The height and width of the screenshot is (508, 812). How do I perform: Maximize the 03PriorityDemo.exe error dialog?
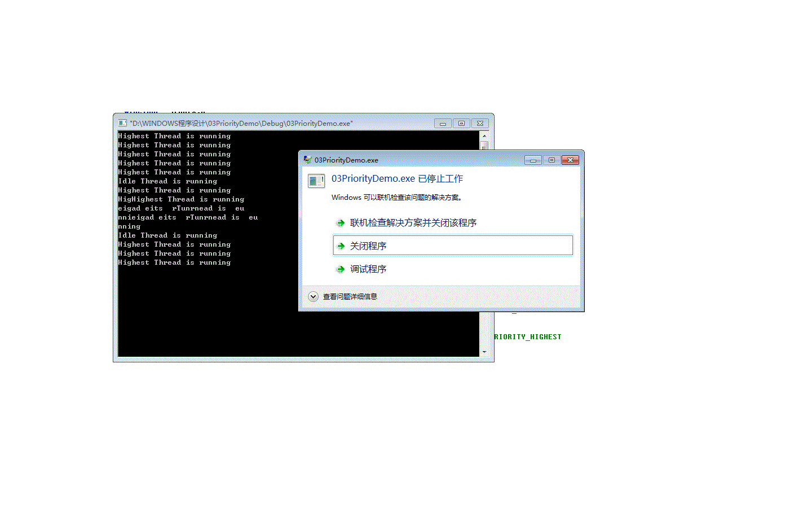[551, 160]
